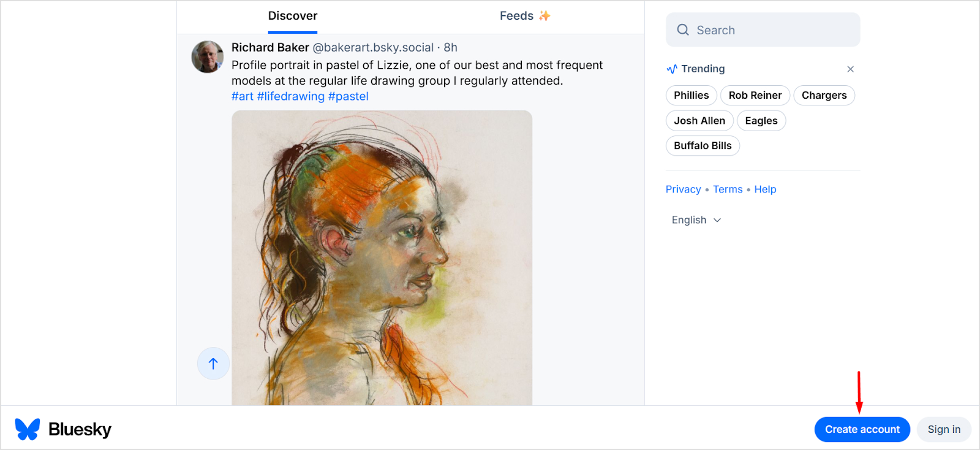Image resolution: width=980 pixels, height=450 pixels.
Task: Open the English language dropdown
Action: [696, 220]
